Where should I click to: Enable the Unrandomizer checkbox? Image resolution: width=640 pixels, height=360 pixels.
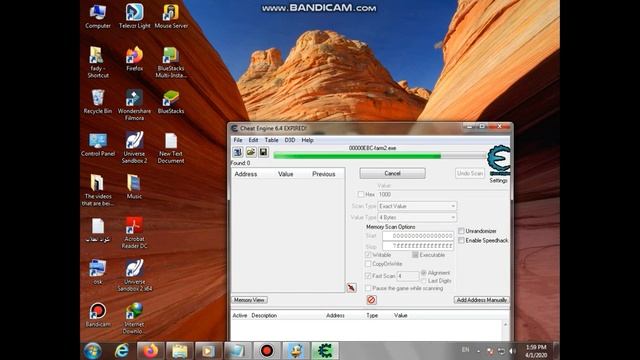tap(461, 231)
